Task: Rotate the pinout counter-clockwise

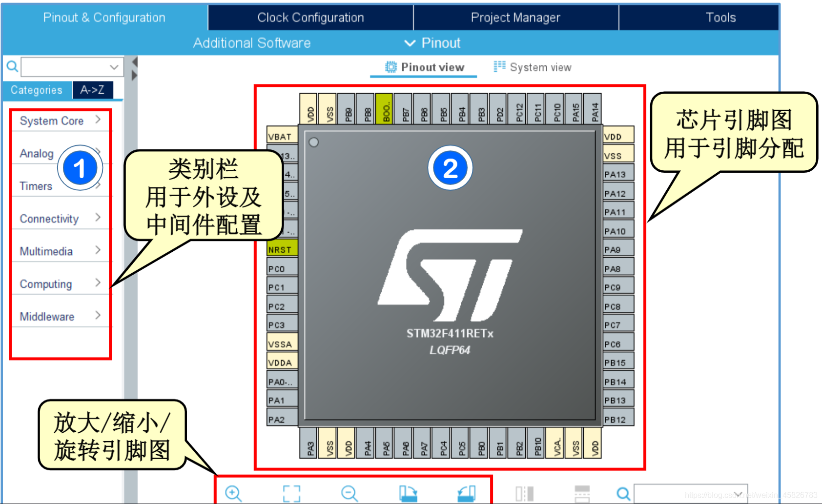Action: click(x=466, y=493)
